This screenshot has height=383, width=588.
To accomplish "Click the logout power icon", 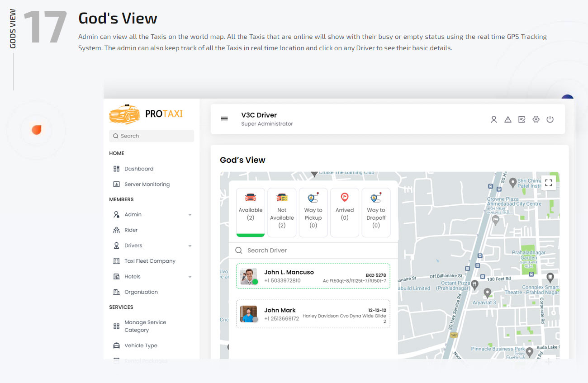I will [550, 119].
